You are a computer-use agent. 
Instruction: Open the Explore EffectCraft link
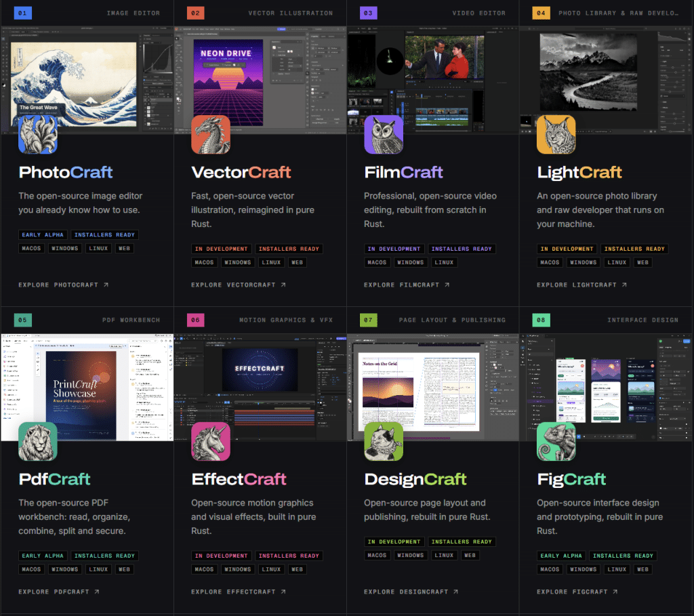[239, 592]
